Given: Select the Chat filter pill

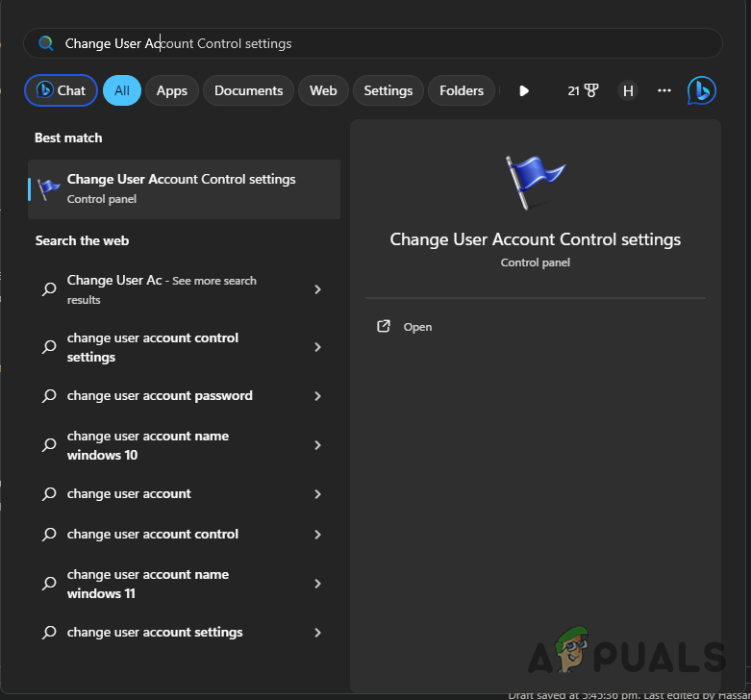Looking at the screenshot, I should [x=61, y=90].
